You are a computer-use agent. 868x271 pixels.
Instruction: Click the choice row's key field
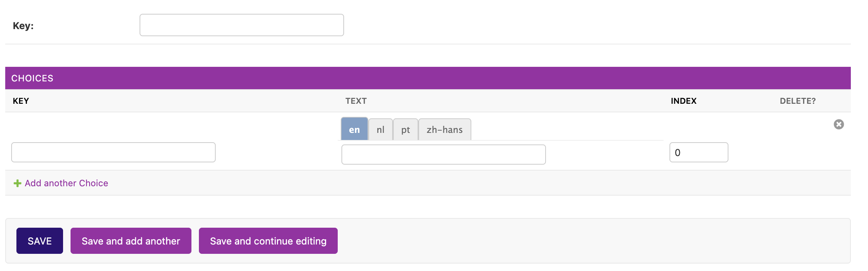pyautogui.click(x=113, y=152)
